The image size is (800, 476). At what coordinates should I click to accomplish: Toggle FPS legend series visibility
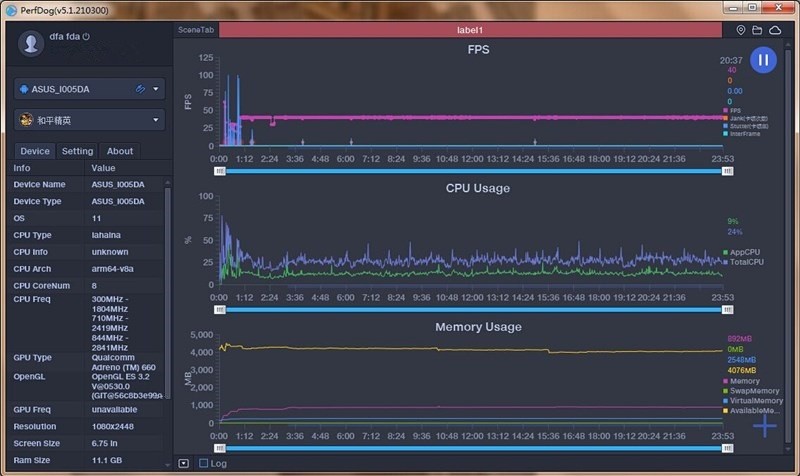point(732,110)
